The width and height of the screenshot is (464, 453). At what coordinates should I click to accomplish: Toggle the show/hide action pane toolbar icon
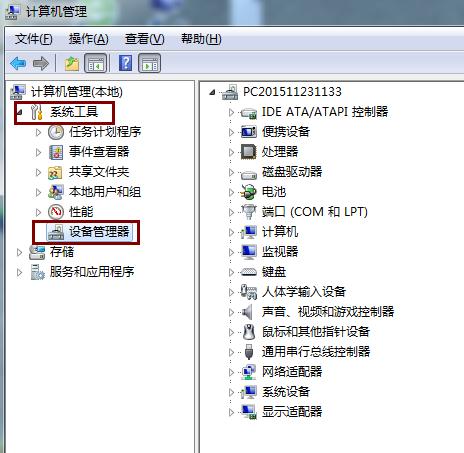click(x=149, y=63)
